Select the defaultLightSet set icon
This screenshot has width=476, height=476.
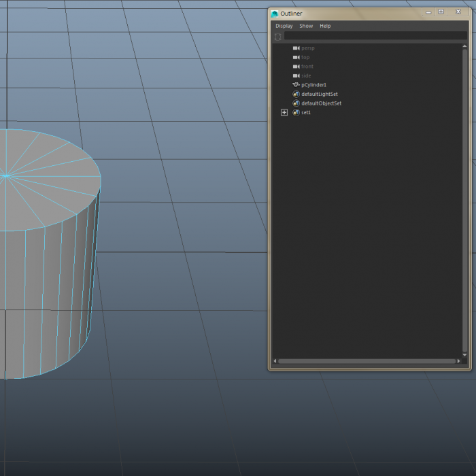tap(296, 94)
